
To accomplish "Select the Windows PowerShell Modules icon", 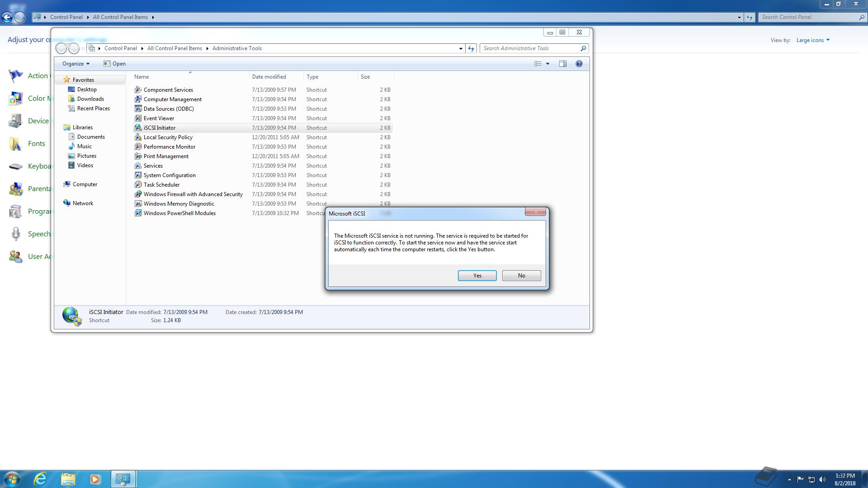I will pos(138,213).
